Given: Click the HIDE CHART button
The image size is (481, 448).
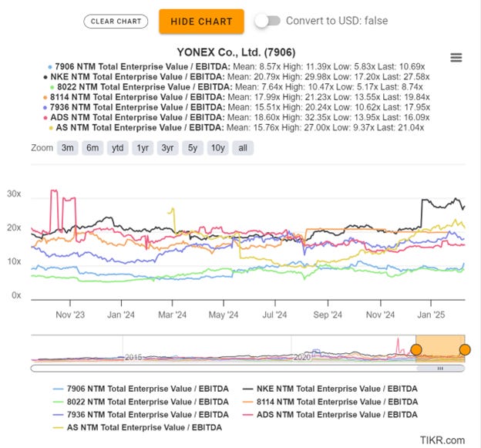Looking at the screenshot, I should (201, 22).
